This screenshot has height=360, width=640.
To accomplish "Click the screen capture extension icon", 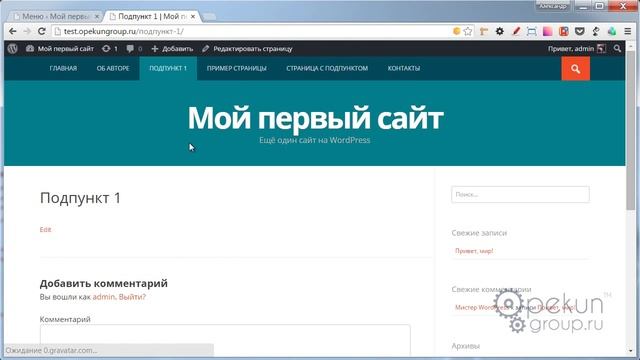I will coord(531,31).
